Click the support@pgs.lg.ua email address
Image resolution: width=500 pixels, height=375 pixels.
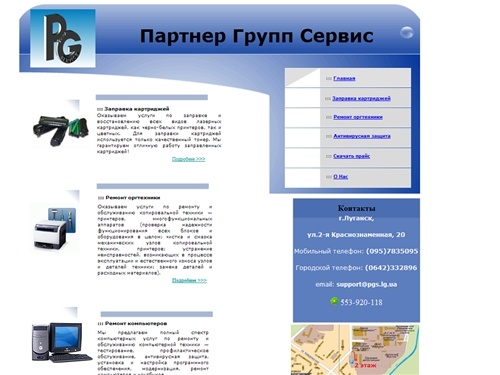coord(367,284)
